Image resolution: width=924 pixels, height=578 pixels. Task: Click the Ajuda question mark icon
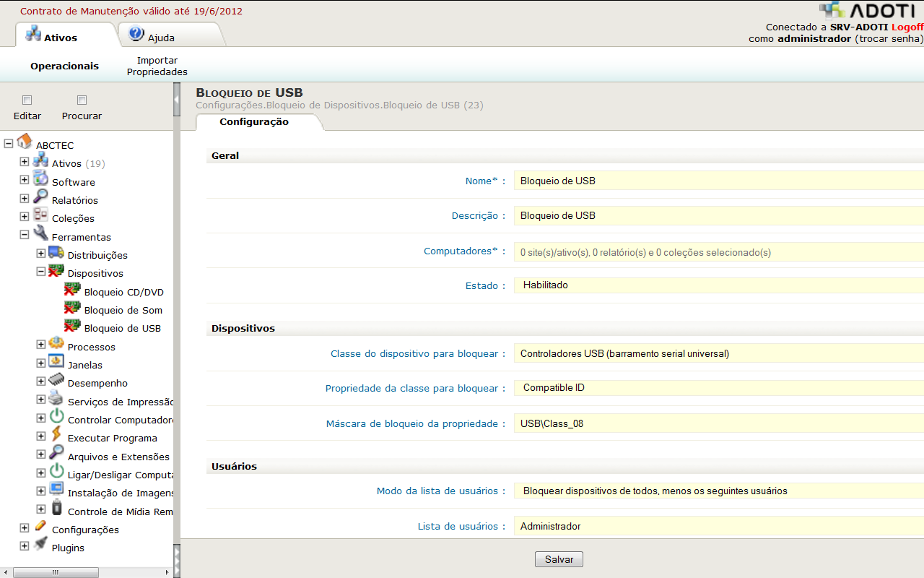pos(136,34)
